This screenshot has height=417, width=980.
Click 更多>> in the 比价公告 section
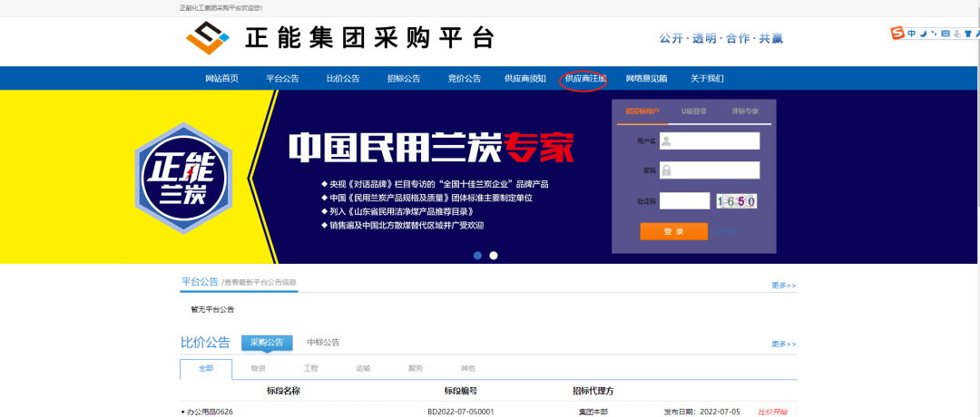pos(784,344)
